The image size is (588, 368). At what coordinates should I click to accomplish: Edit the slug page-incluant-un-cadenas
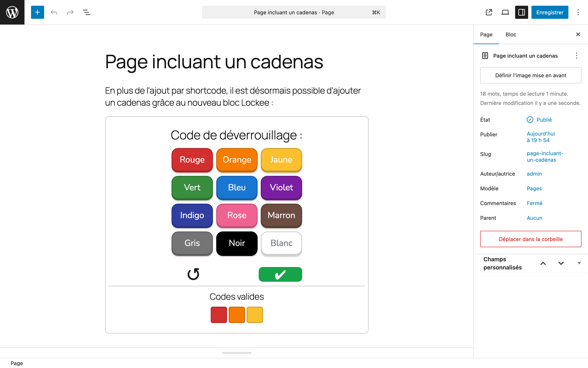pos(545,156)
